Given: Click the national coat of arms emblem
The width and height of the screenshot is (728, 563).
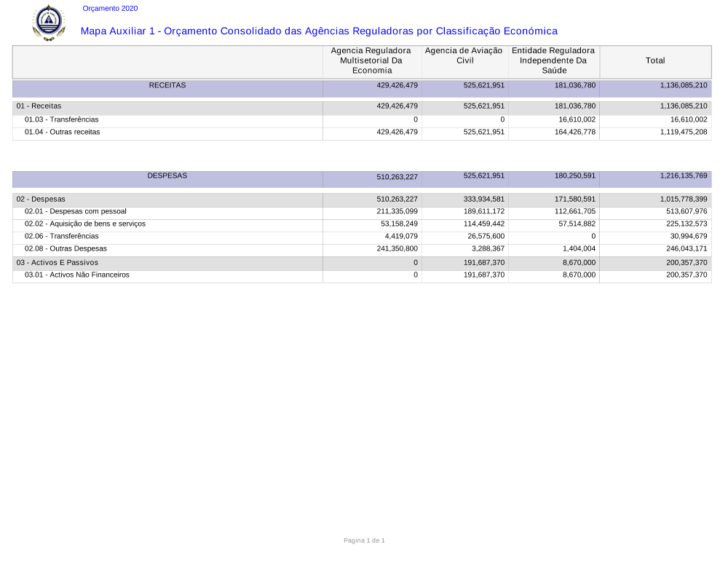Looking at the screenshot, I should pyautogui.click(x=49, y=23).
